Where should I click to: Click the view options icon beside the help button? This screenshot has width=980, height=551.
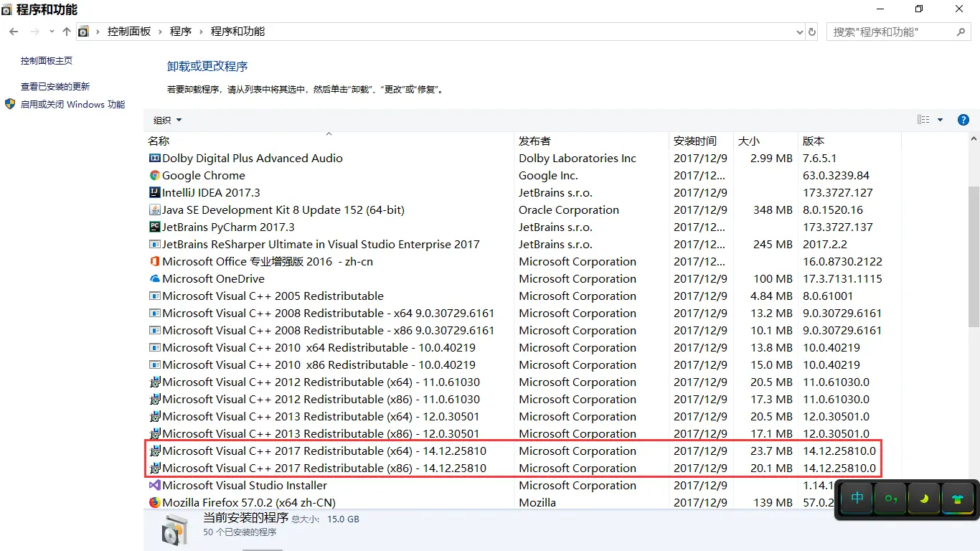[x=923, y=120]
